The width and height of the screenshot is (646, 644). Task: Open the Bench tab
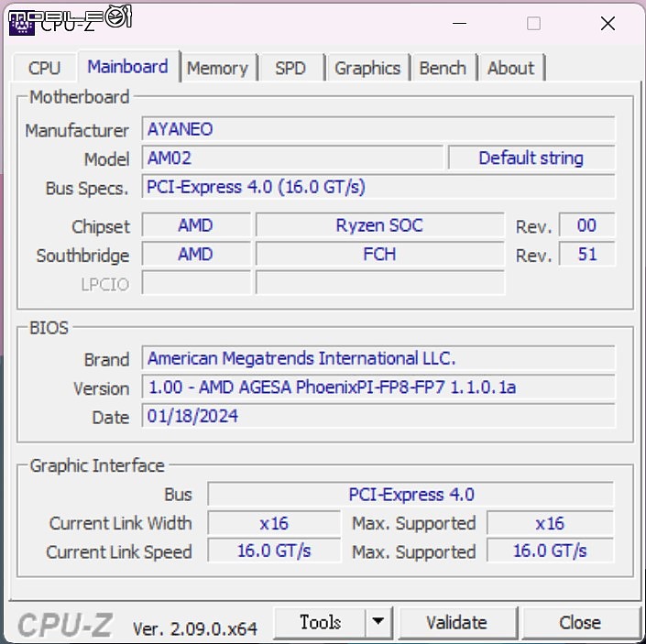click(x=443, y=68)
